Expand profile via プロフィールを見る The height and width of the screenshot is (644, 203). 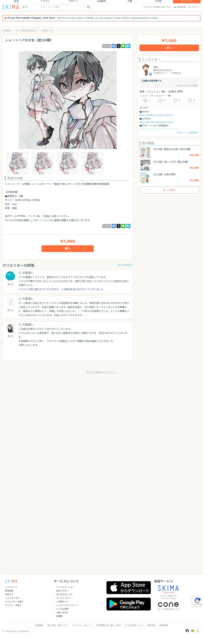click(x=188, y=133)
